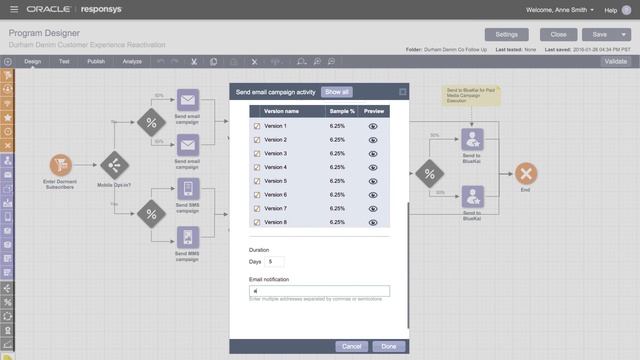
Task: Preview Version 1 with the eye icon
Action: (373, 126)
